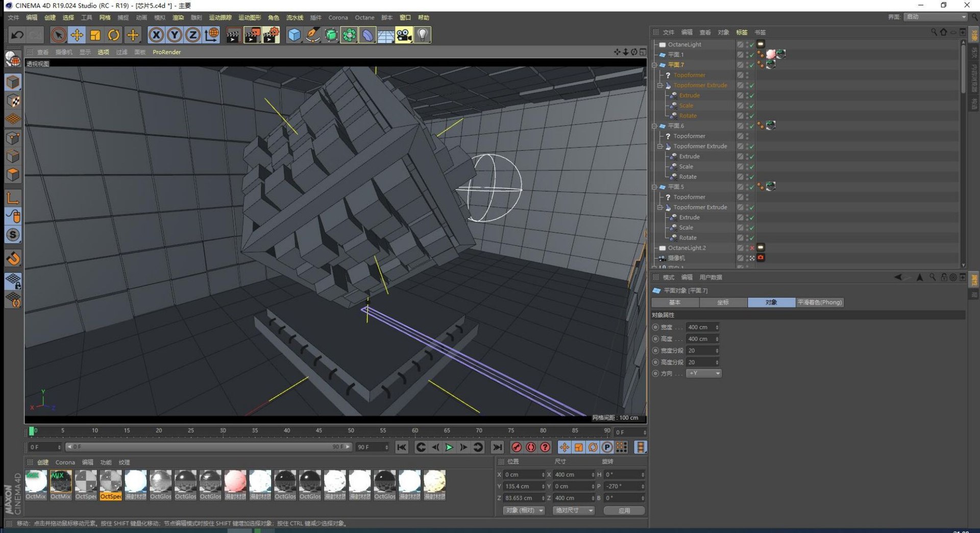Viewport: 980px width, 533px height.
Task: Open the Octane menu in menu bar
Action: pyautogui.click(x=364, y=17)
